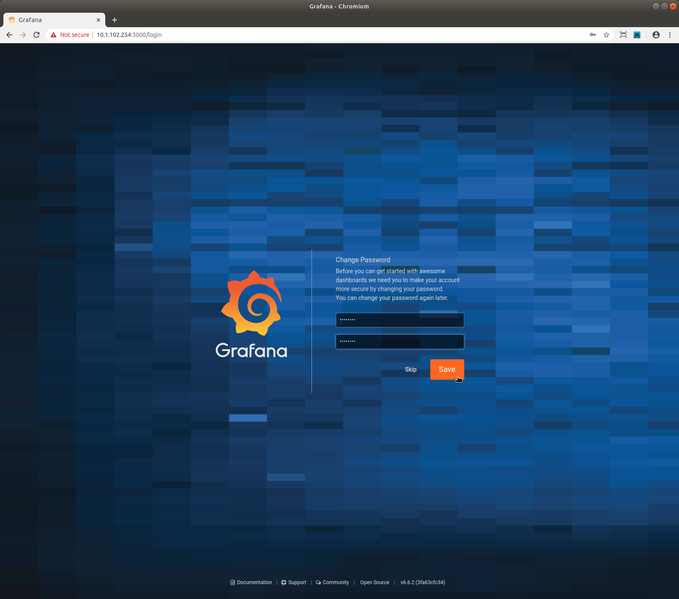Click the confirm new password field
This screenshot has height=599, width=679.
[x=400, y=341]
